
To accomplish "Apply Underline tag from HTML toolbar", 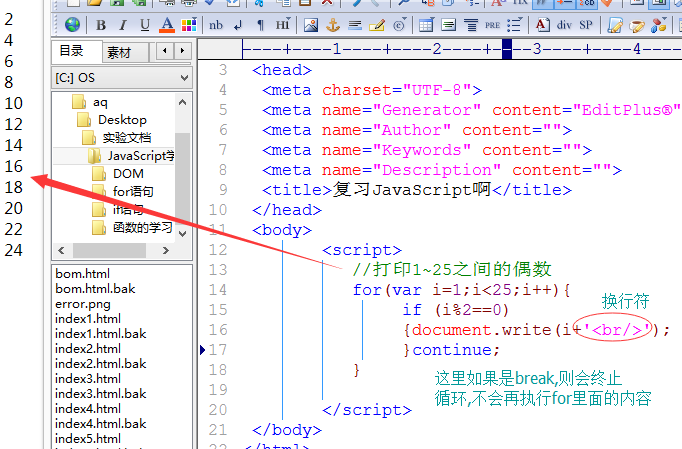I will pyautogui.click(x=145, y=25).
